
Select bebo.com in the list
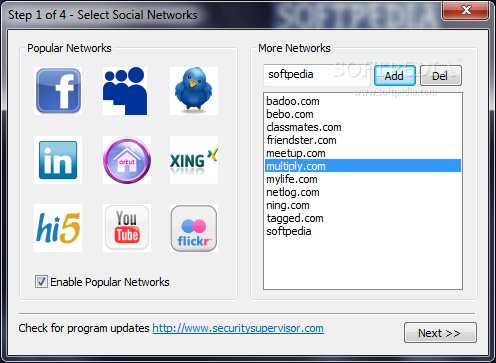pyautogui.click(x=363, y=114)
